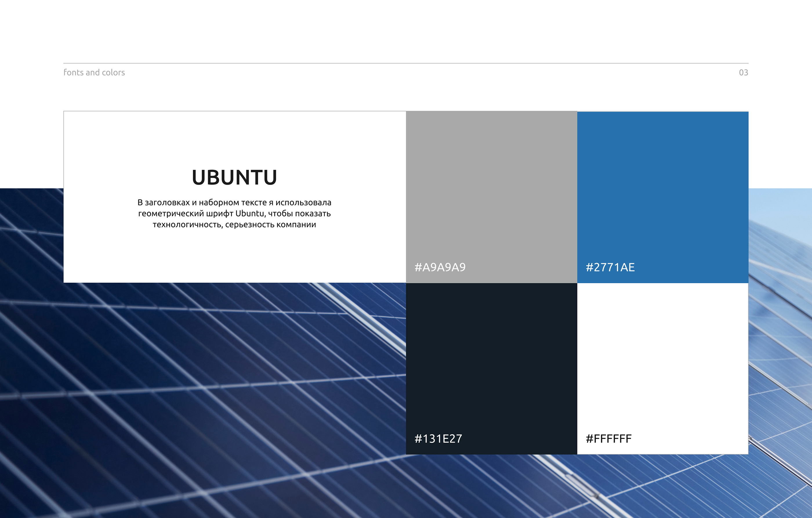Select the #131E27 hex code label
This screenshot has height=518, width=812.
point(438,439)
